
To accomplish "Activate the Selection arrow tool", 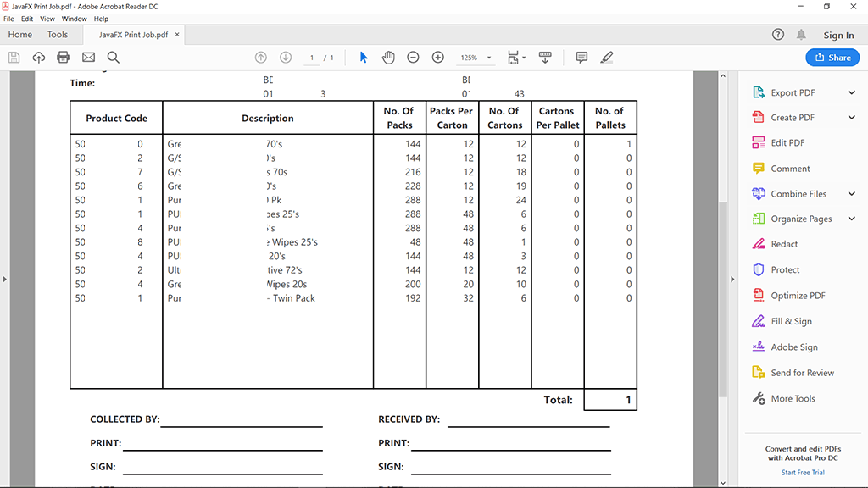I will pyautogui.click(x=364, y=57).
